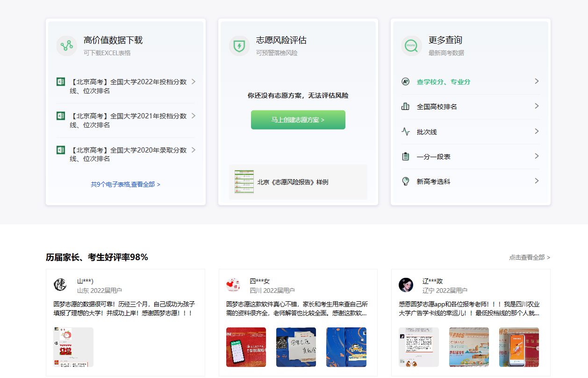Viewport: 588px width, 378px height.
Task: Click the 志愿风险评估 shield icon
Action: (x=239, y=46)
